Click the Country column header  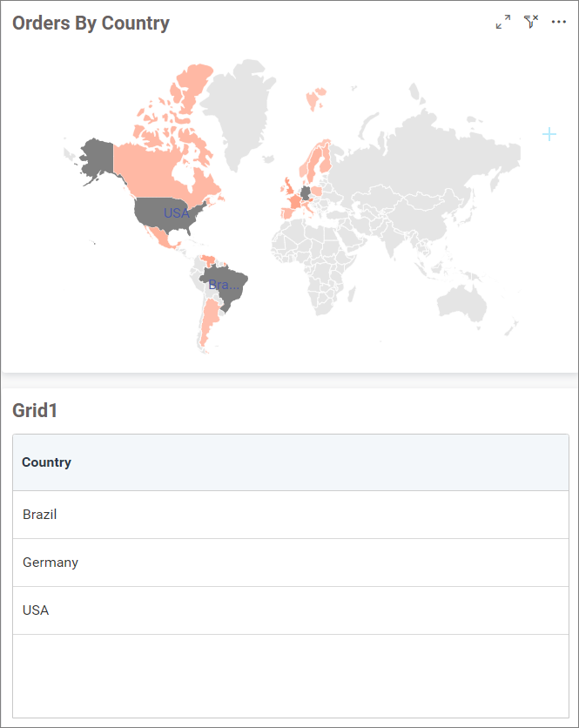tap(47, 462)
